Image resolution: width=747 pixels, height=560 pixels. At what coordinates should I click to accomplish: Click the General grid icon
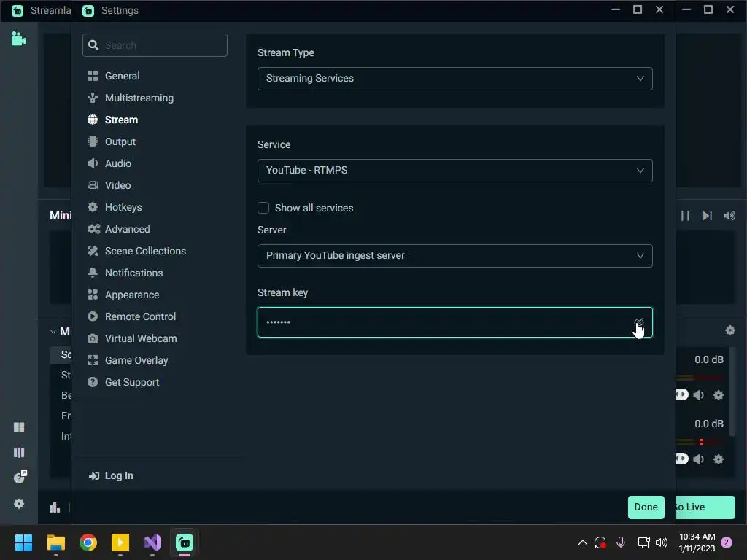coord(93,76)
